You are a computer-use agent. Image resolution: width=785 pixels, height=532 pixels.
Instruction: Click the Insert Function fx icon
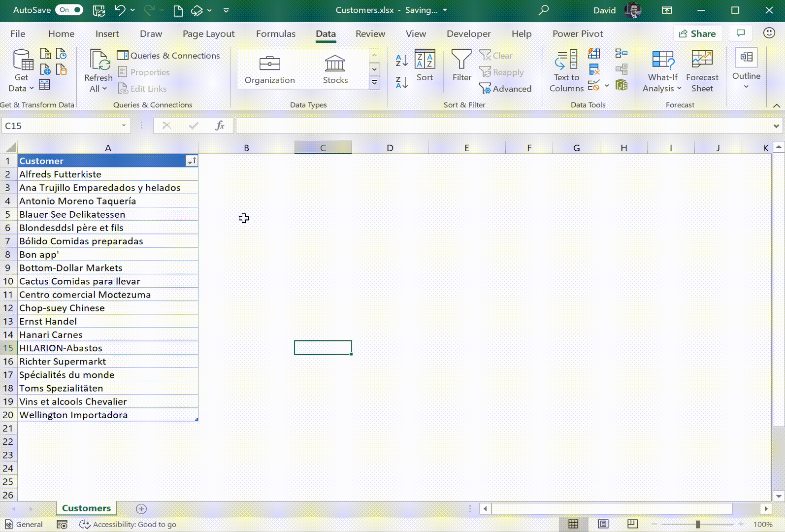[x=220, y=126]
